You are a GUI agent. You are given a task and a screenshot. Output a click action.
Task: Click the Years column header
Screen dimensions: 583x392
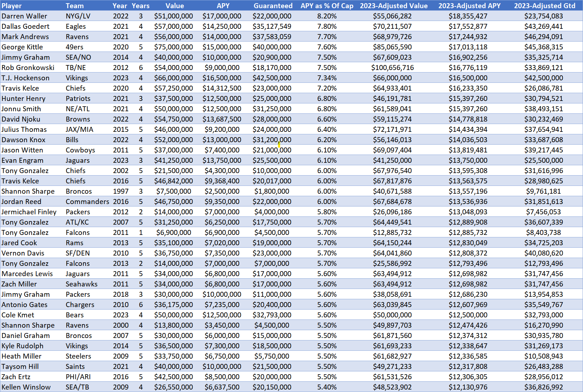(141, 6)
